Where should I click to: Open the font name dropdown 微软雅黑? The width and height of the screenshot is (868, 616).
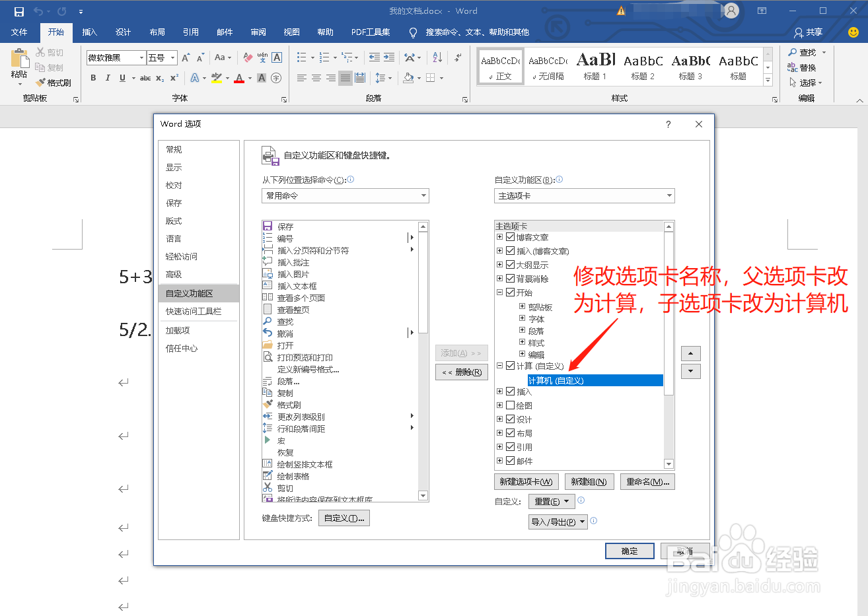coord(141,58)
